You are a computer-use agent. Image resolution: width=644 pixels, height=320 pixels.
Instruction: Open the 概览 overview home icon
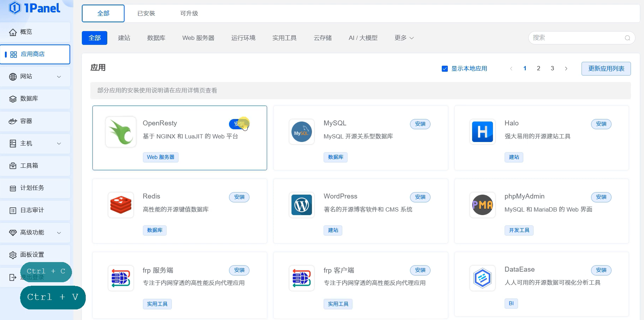coord(13,32)
